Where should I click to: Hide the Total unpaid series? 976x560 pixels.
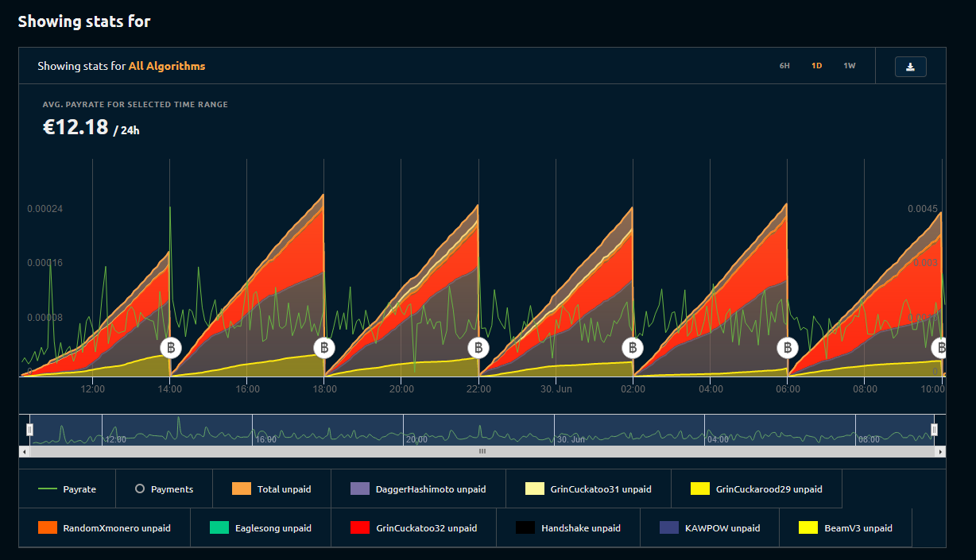[272, 489]
